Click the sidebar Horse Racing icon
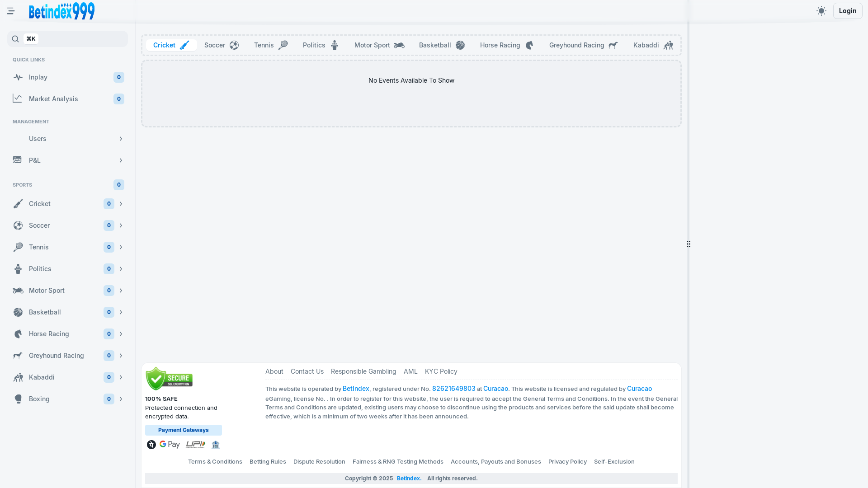This screenshot has width=868, height=488. click(18, 334)
